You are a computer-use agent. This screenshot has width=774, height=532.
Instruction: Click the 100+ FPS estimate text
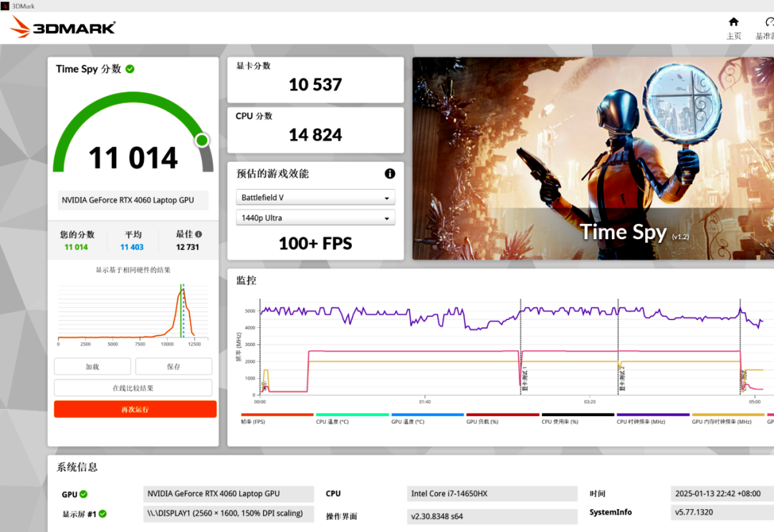pyautogui.click(x=315, y=243)
